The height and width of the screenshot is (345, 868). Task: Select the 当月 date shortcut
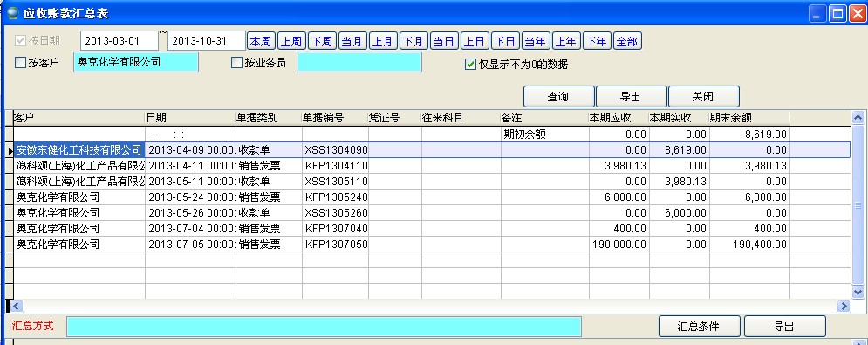pos(352,41)
